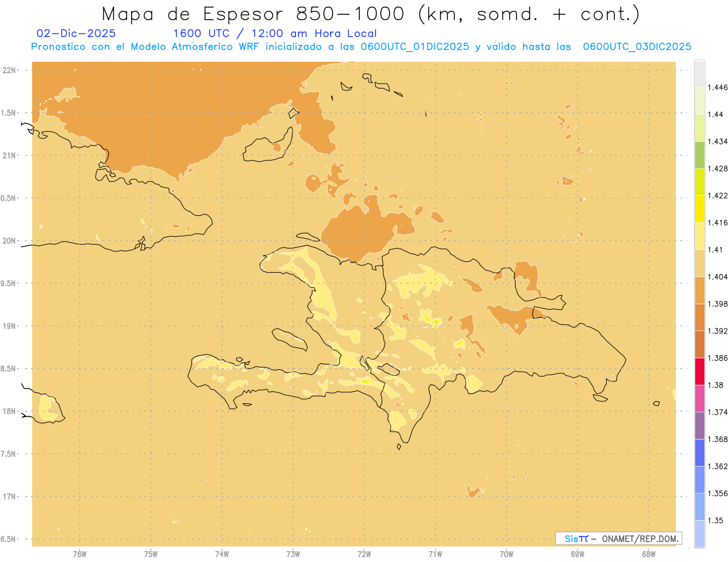The width and height of the screenshot is (728, 562).
Task: Click the colorbar value label 1.38
Action: pos(715,385)
